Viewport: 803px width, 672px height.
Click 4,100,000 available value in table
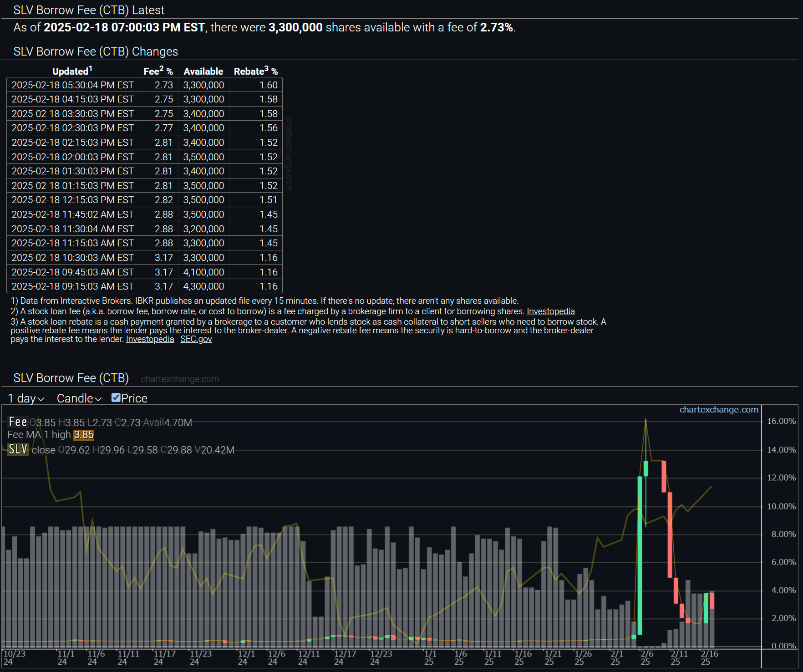click(203, 272)
